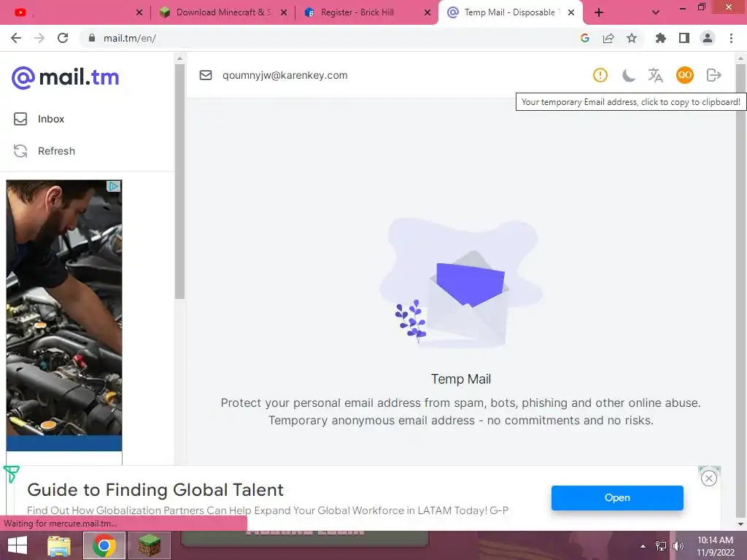
Task: Open network status tray icon
Action: pyautogui.click(x=661, y=546)
